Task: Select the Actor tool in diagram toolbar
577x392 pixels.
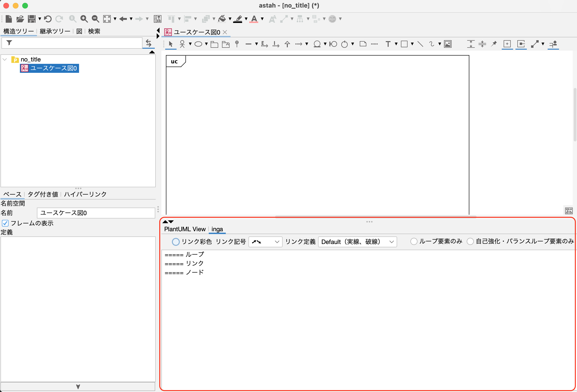Action: pyautogui.click(x=182, y=44)
